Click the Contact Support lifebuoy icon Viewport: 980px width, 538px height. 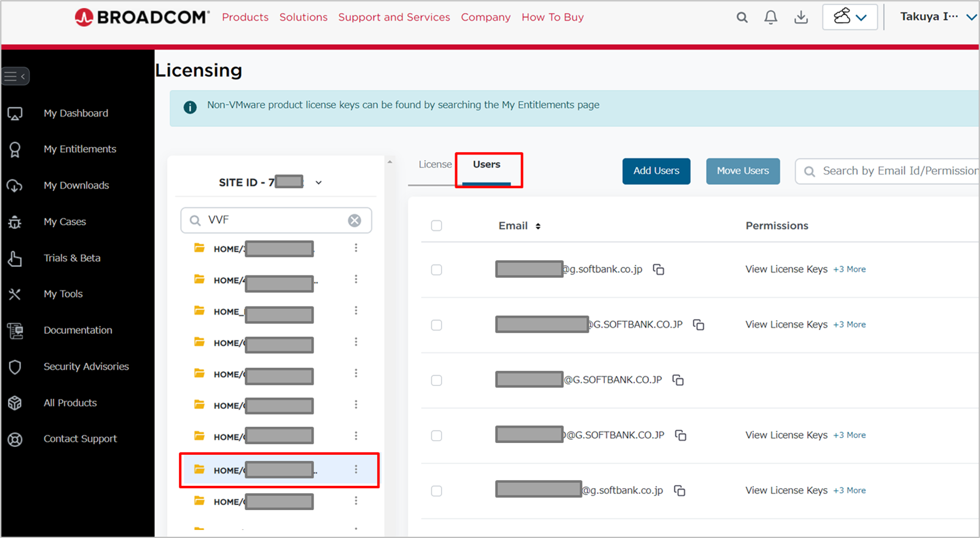(15, 439)
